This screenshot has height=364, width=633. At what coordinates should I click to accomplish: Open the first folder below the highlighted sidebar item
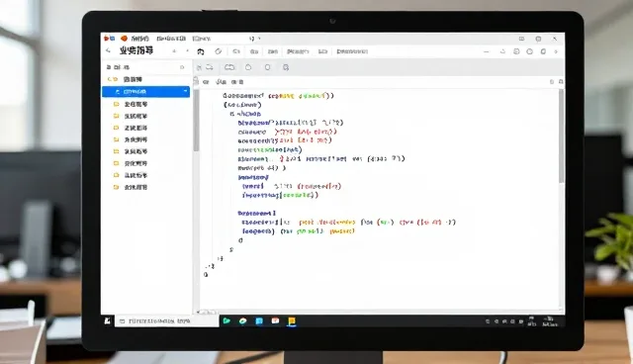point(131,104)
